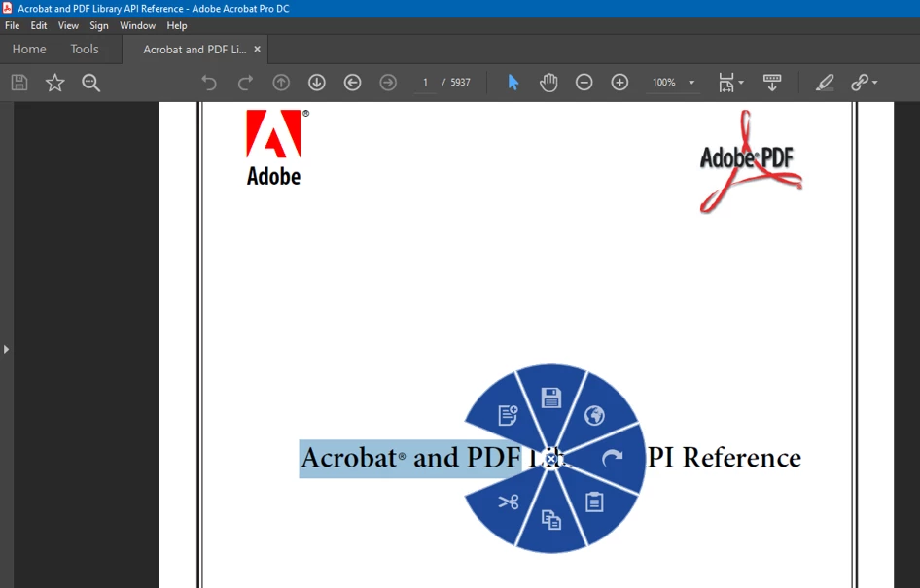
Task: Click the Read mode scrolling icon
Action: tap(772, 83)
